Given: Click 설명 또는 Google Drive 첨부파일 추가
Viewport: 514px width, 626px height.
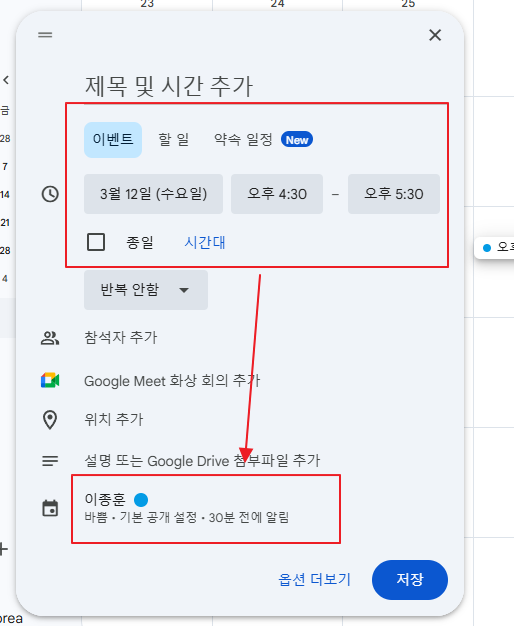Looking at the screenshot, I should pos(202,461).
